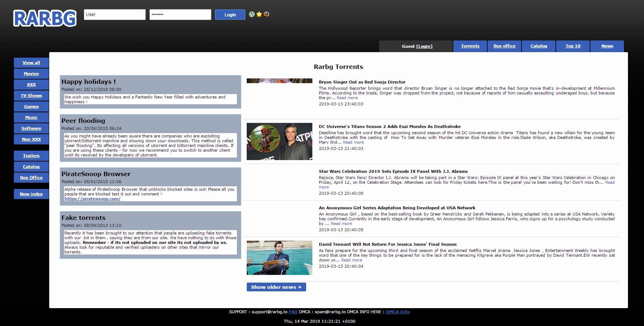The width and height of the screenshot is (644, 326).
Task: Click Read more on Bryan Singer article
Action: (x=347, y=98)
